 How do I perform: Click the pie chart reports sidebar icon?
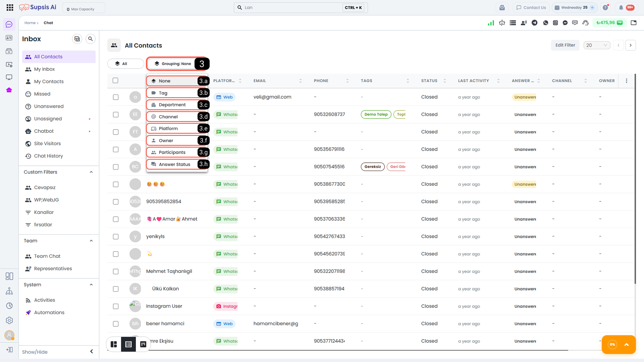pyautogui.click(x=9, y=306)
